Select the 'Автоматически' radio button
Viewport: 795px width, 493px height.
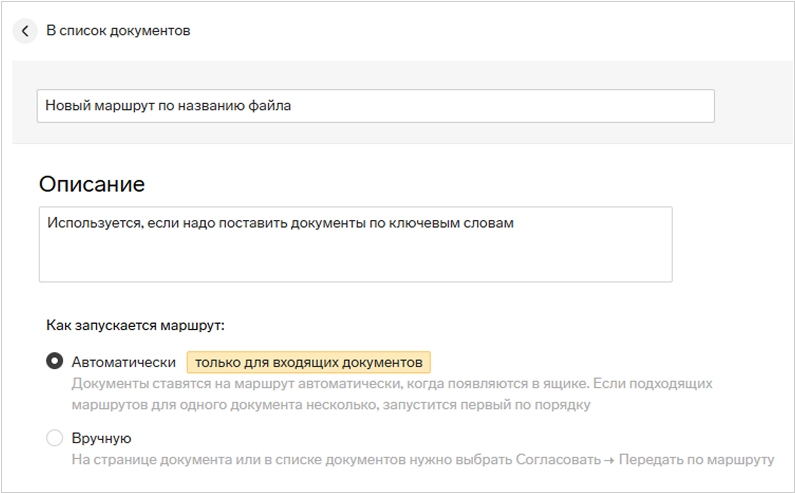[54, 362]
